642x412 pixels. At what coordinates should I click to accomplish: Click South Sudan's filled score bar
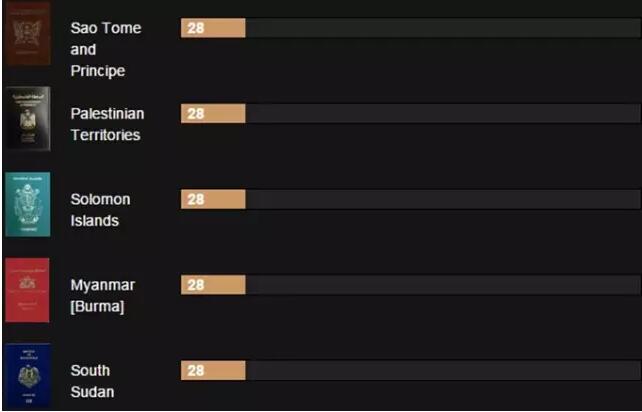coord(213,371)
